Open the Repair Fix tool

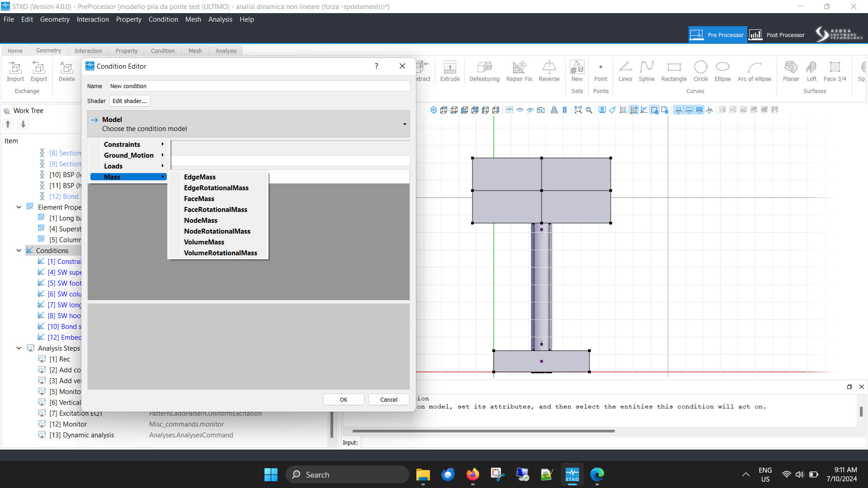(x=519, y=71)
